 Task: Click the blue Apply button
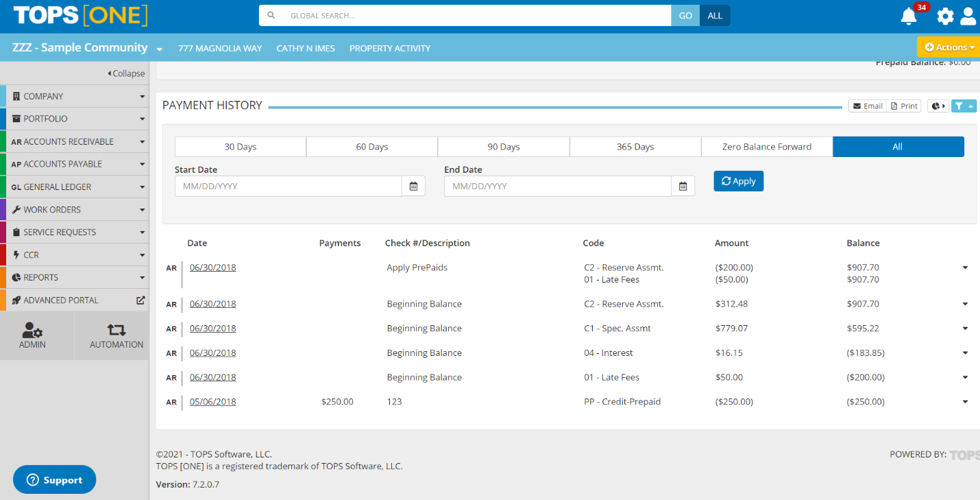(738, 181)
